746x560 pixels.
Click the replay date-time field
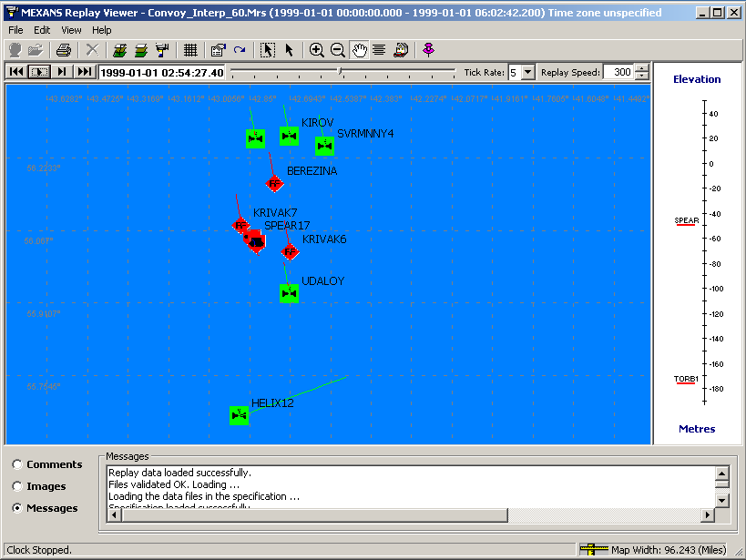(162, 73)
